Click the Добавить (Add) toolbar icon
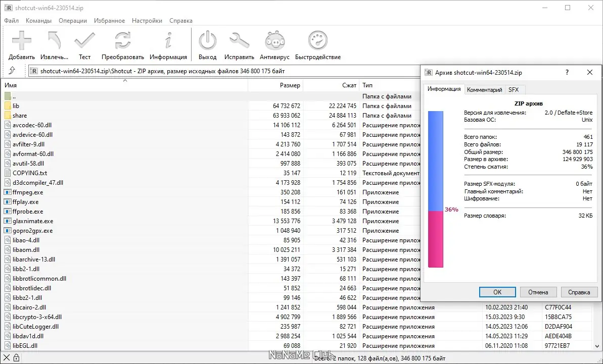Screen dimensions: 603x364 (x=22, y=40)
